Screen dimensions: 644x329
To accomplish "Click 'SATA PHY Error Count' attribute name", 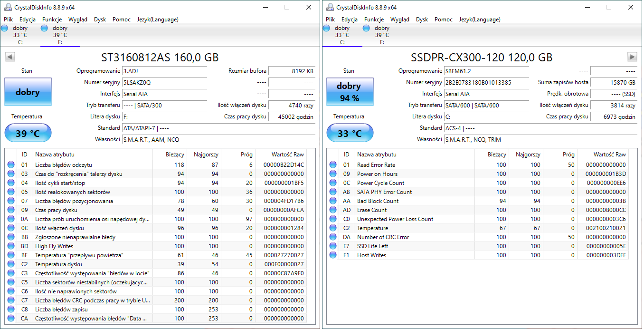I will tap(384, 192).
